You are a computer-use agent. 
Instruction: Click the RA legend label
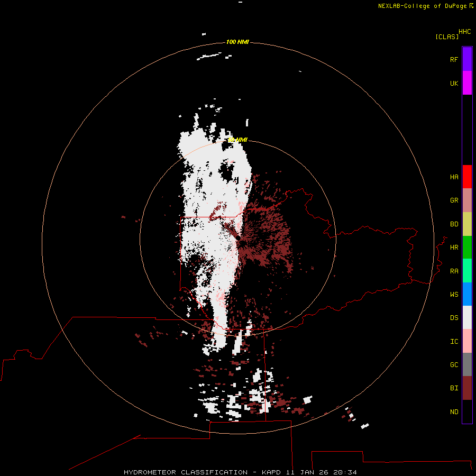tap(454, 271)
